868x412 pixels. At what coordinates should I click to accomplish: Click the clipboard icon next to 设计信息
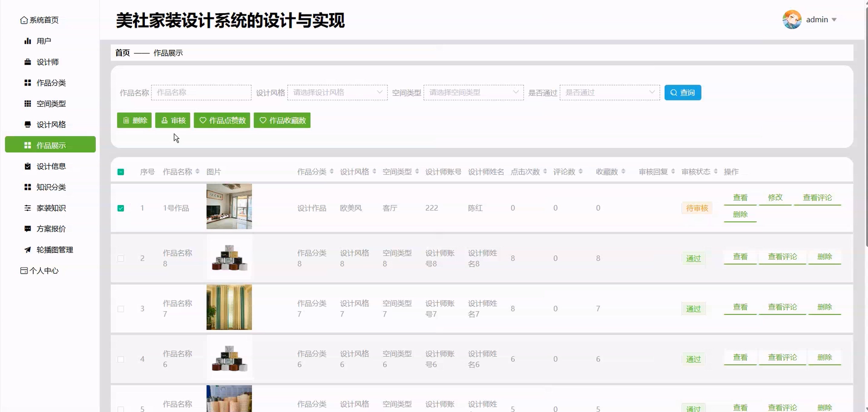(x=28, y=166)
